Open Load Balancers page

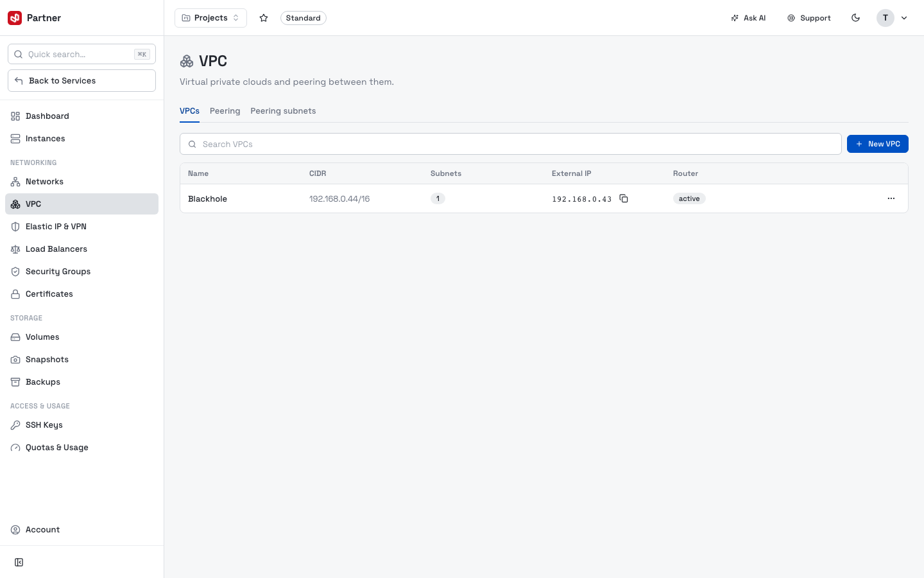click(81, 249)
